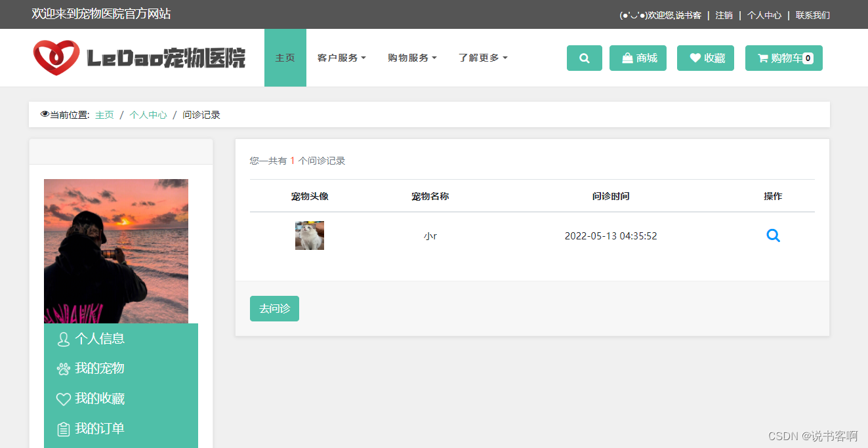868x448 pixels.
Task: Open the search using the magnifier icon
Action: click(x=584, y=58)
